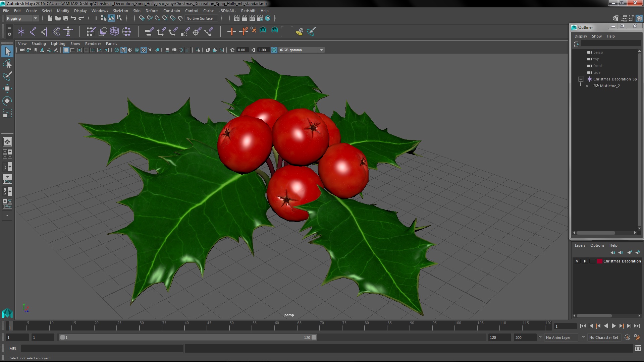
Task: Click the Lattice deformer shelf icon
Action: (x=114, y=32)
